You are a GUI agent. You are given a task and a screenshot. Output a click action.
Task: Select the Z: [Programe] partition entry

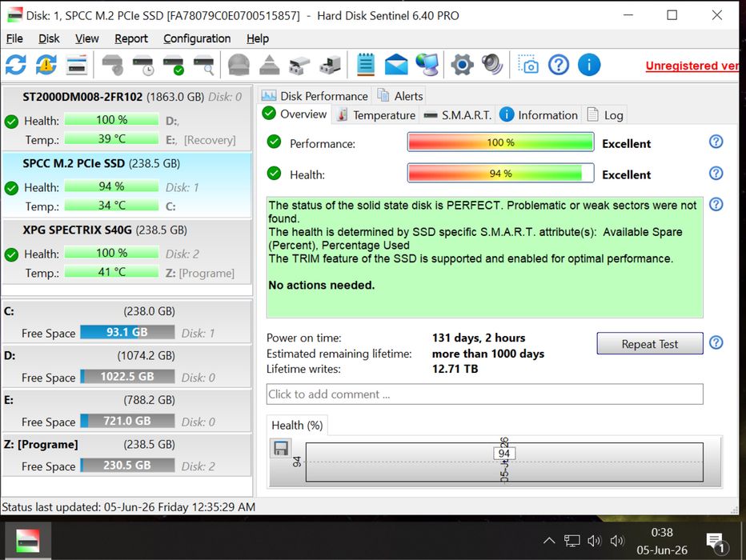pyautogui.click(x=127, y=455)
